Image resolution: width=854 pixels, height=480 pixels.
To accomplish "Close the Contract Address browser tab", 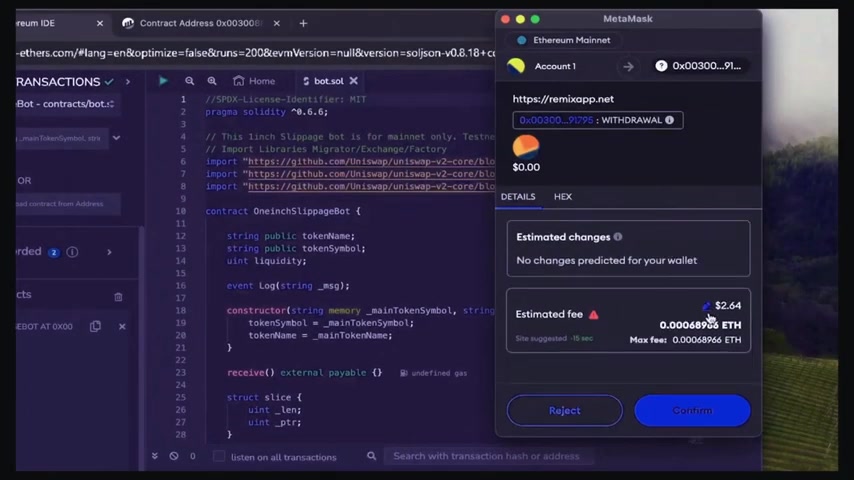I will click(277, 23).
